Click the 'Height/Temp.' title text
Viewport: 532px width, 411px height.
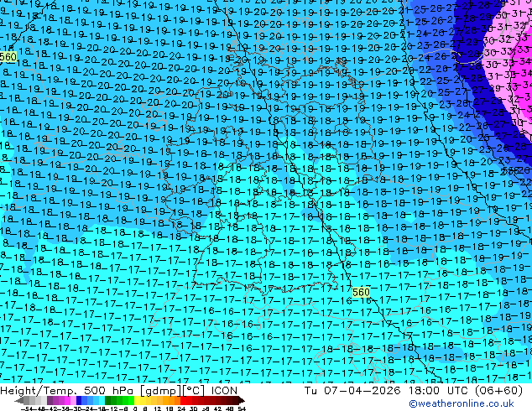39,391
